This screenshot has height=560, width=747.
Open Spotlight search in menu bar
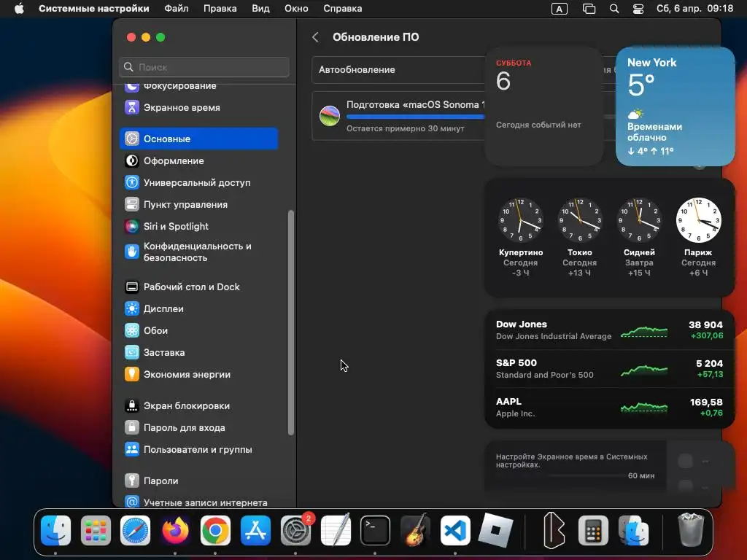[614, 9]
